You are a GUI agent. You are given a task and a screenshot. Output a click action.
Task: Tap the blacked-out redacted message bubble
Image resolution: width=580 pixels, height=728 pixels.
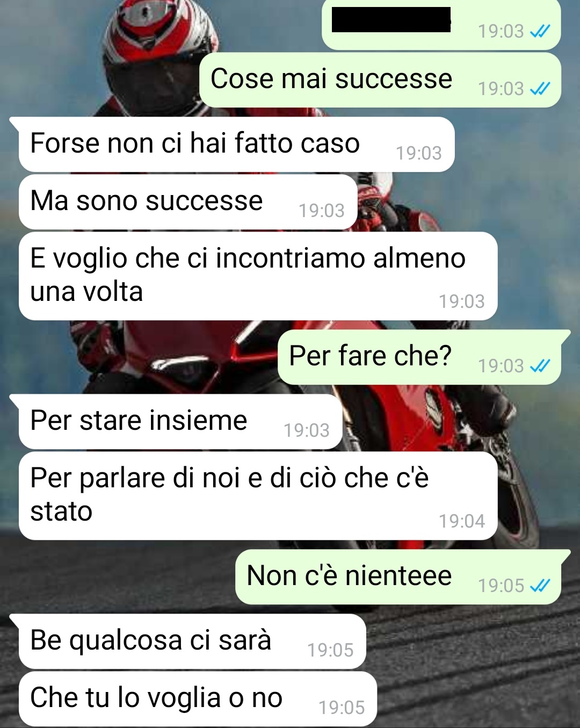[x=441, y=24]
